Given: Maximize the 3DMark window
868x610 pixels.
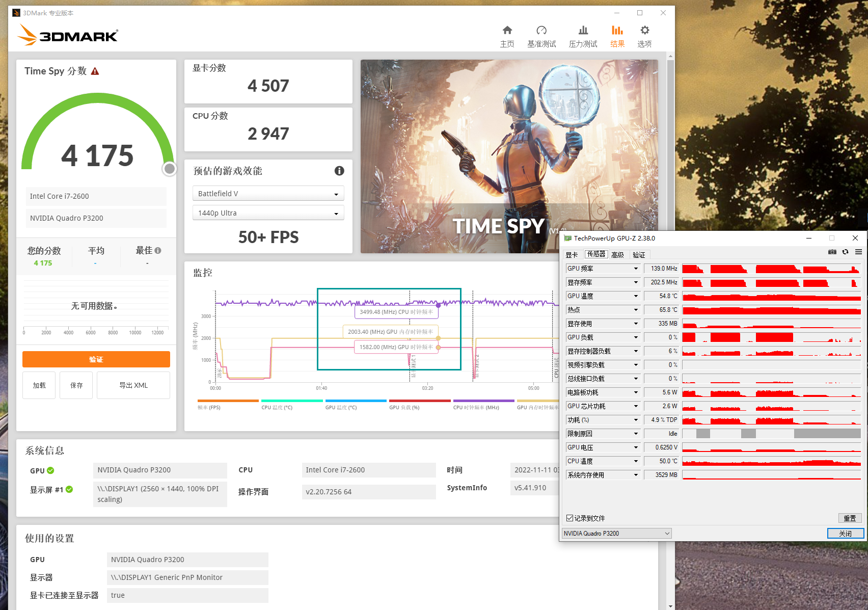Looking at the screenshot, I should point(640,13).
